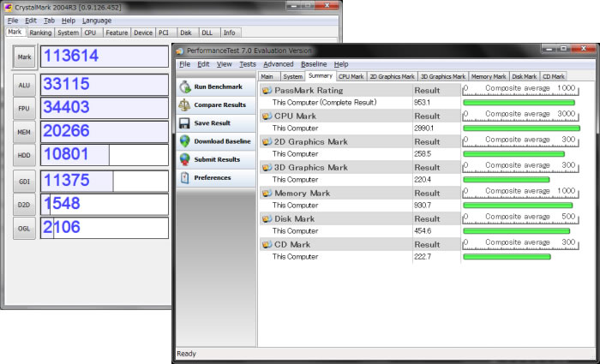The width and height of the screenshot is (600, 364).
Task: Click the CPU Mark result value 2990.1
Action: 424,128
